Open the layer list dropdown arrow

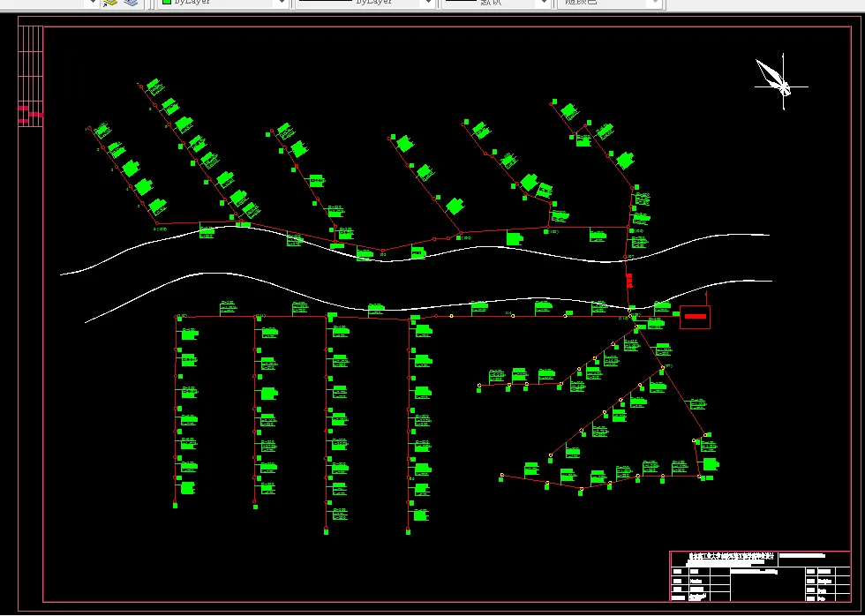92,3
